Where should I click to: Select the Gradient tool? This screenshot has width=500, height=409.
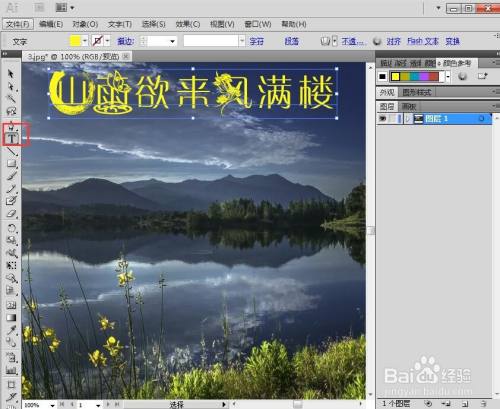pyautogui.click(x=11, y=317)
